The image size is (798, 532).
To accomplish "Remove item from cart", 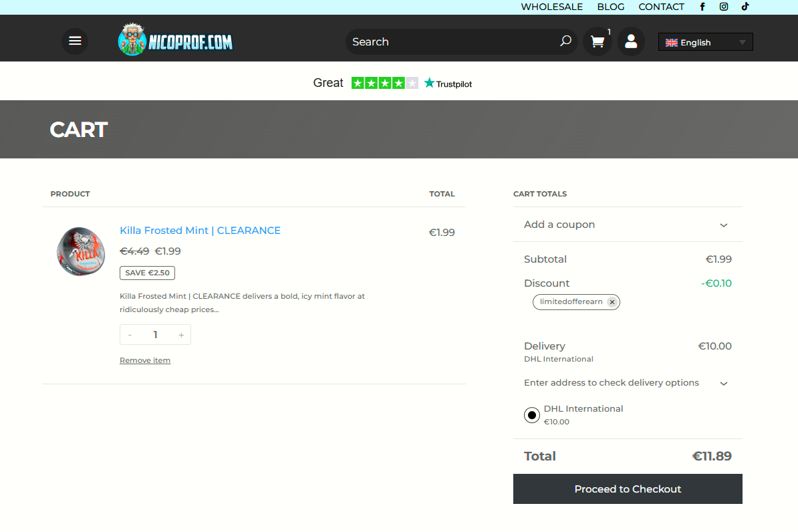I will click(x=145, y=360).
